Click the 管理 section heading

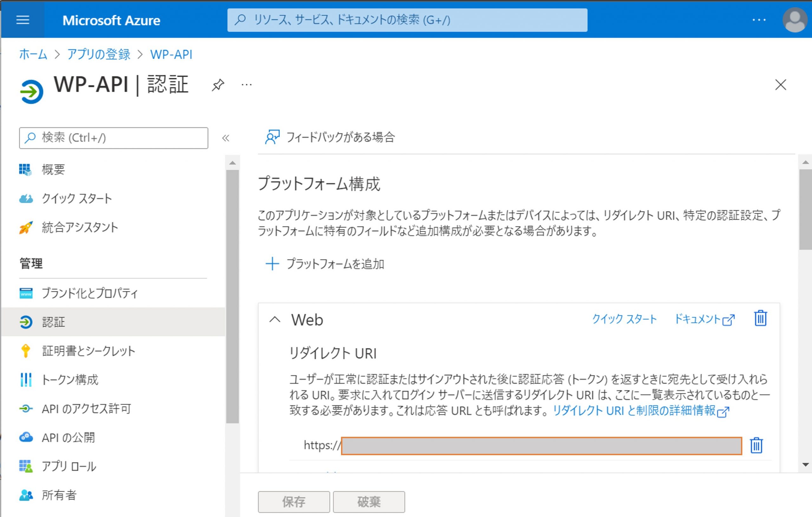(31, 263)
